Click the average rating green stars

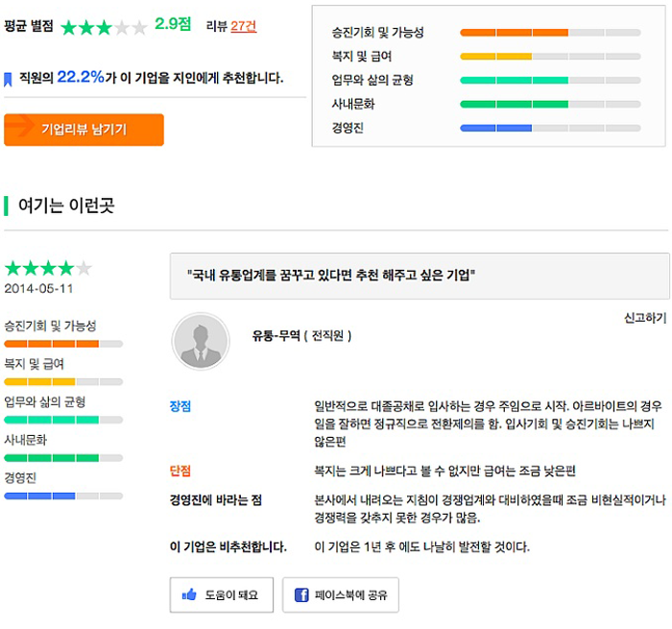point(104,28)
